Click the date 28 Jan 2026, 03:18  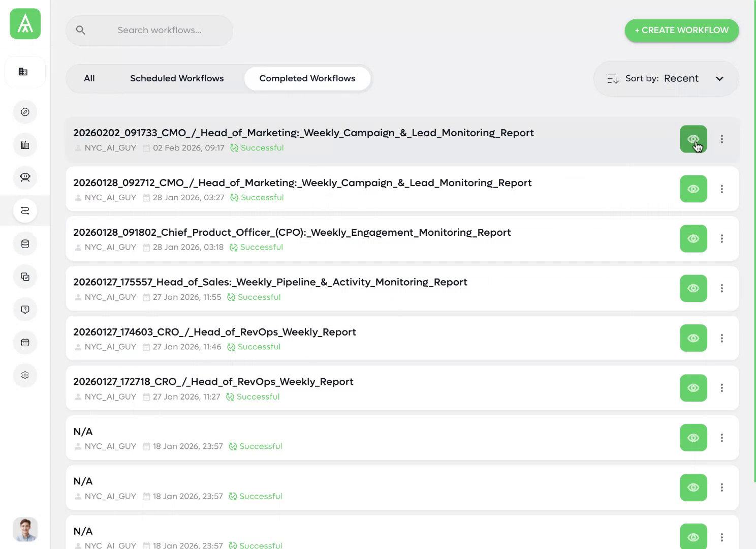click(x=188, y=247)
